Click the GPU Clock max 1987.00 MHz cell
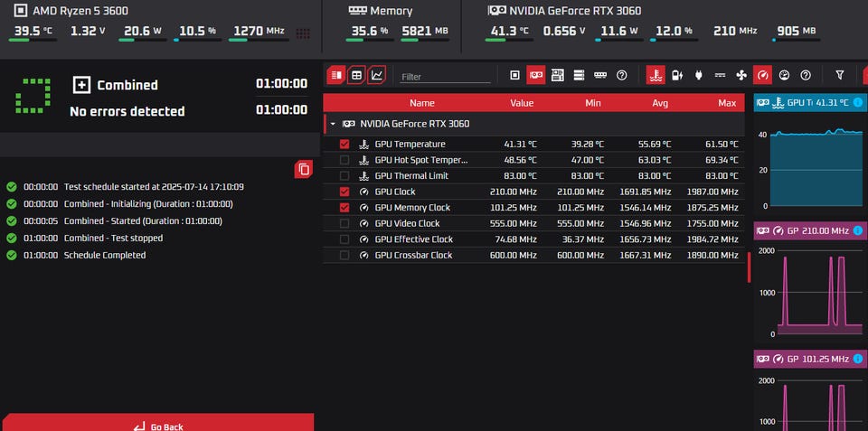 (x=712, y=192)
